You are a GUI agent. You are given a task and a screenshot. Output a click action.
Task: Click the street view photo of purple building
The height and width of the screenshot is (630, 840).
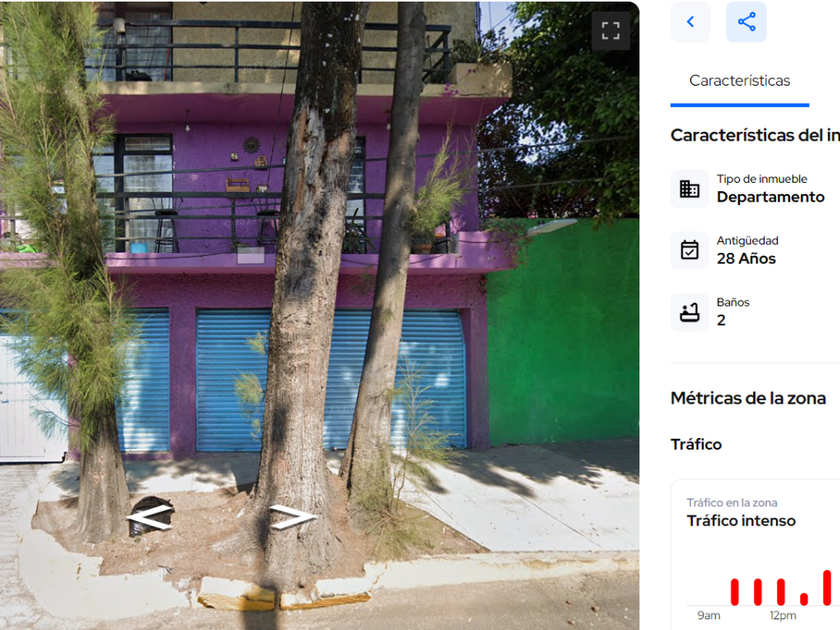click(x=319, y=316)
